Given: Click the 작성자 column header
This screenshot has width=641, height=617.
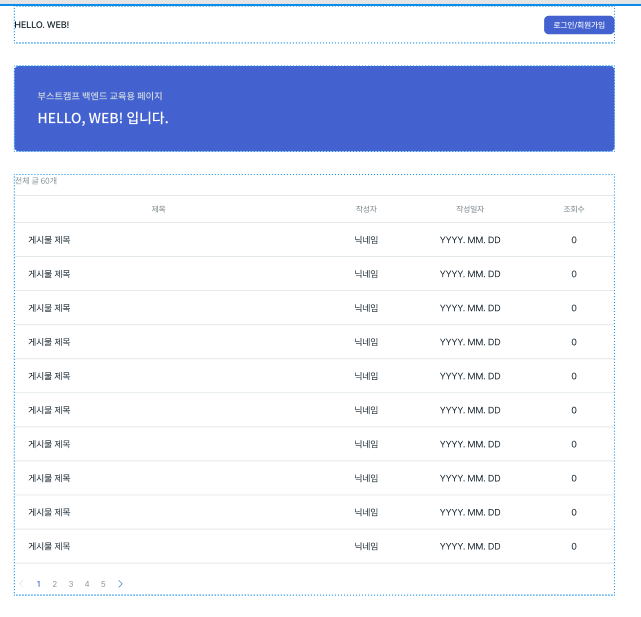Looking at the screenshot, I should click(366, 209).
